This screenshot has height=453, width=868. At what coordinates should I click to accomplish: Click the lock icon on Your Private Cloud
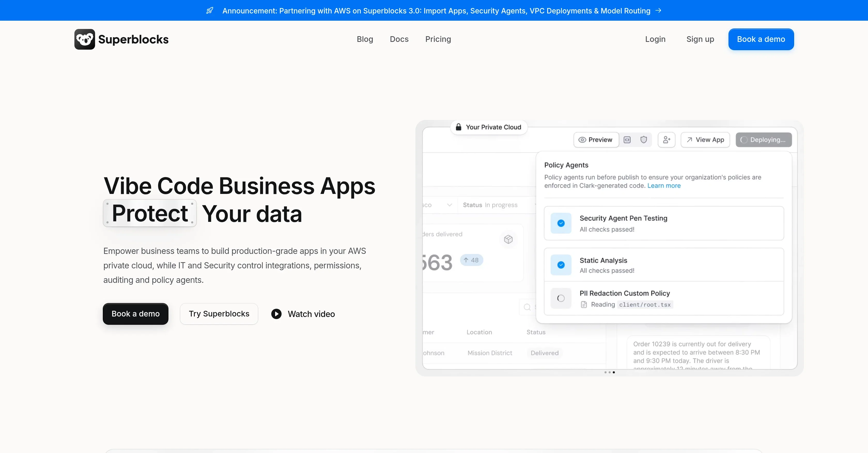[458, 127]
